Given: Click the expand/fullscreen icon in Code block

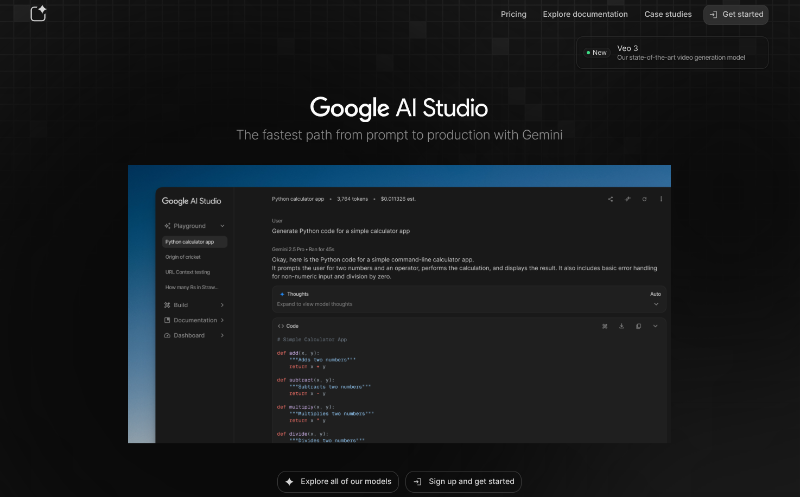Looking at the screenshot, I should 605,326.
